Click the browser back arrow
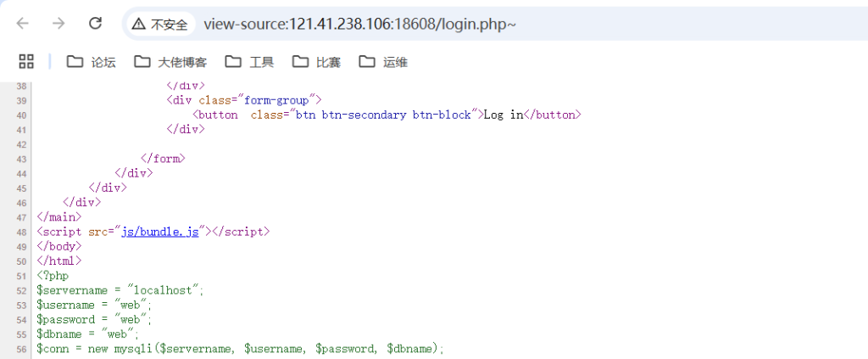The width and height of the screenshot is (868, 359). (x=23, y=24)
